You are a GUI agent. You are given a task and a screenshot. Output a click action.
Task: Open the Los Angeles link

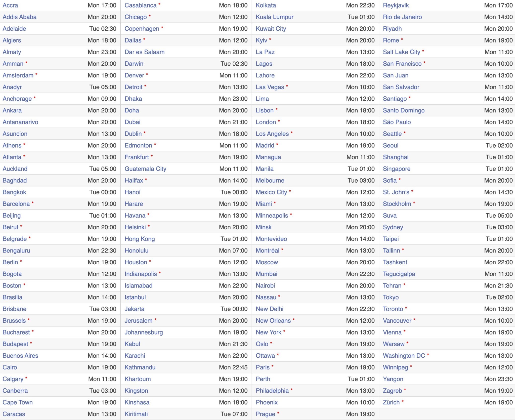pyautogui.click(x=272, y=134)
